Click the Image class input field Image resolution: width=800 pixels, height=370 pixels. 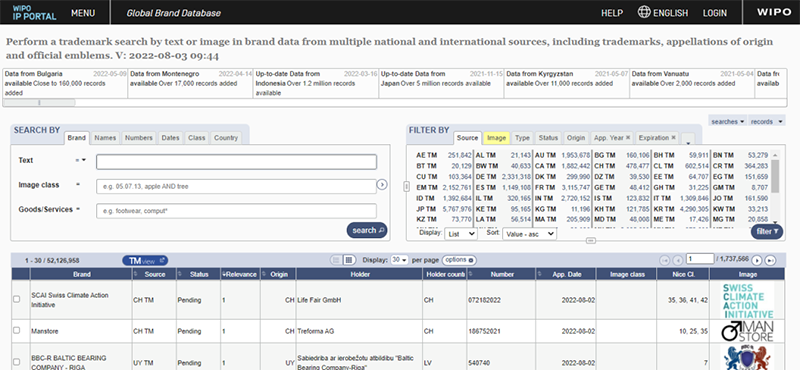point(236,186)
